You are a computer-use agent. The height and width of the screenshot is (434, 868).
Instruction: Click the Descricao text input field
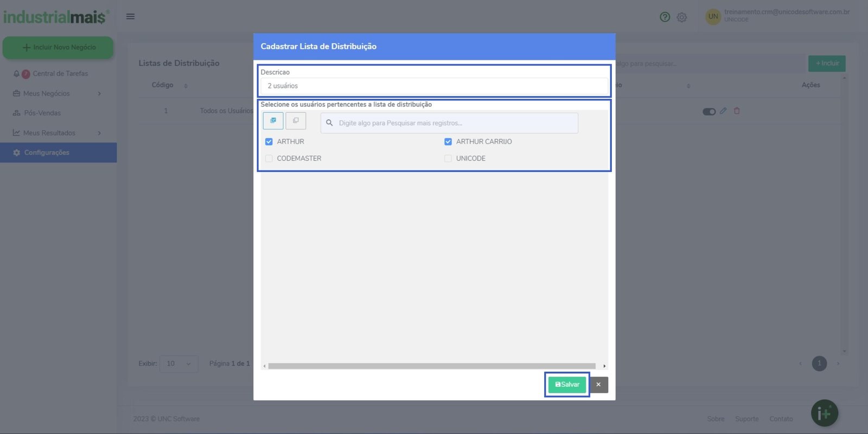click(x=434, y=86)
